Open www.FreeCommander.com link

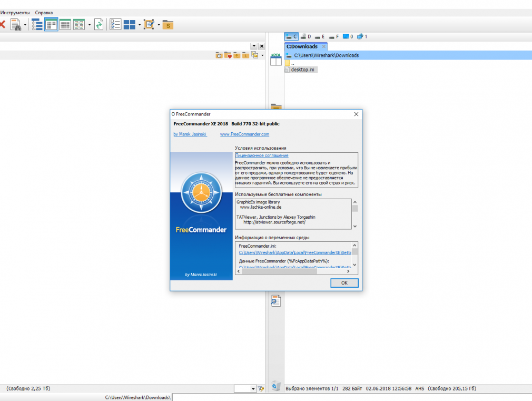(x=244, y=134)
